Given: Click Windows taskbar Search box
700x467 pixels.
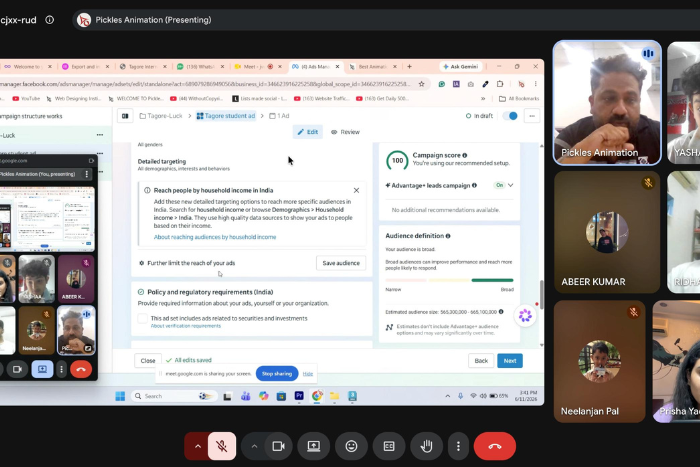Looking at the screenshot, I should (174, 396).
